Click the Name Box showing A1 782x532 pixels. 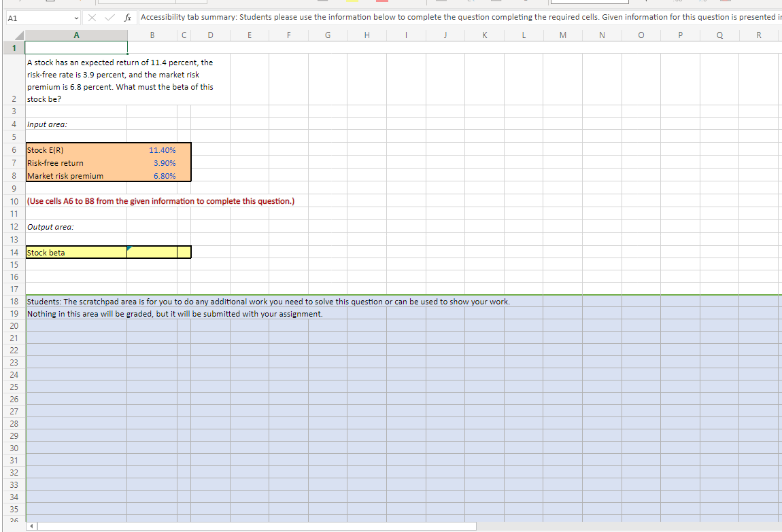point(37,18)
